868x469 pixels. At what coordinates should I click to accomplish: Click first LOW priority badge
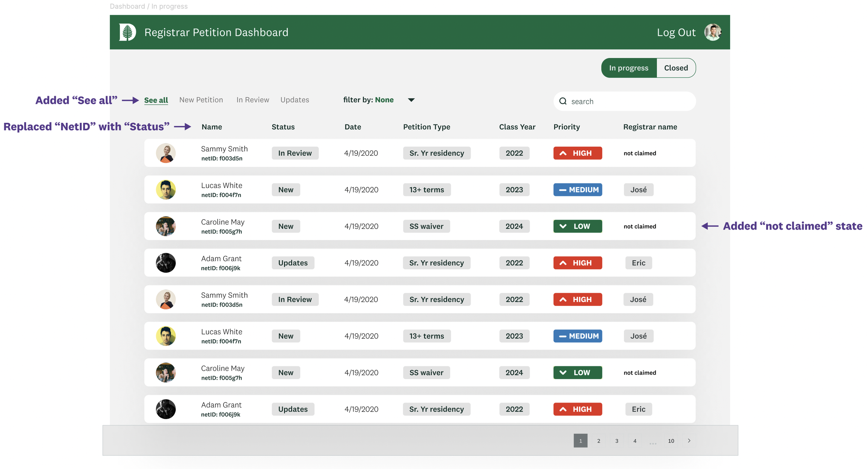coord(577,226)
